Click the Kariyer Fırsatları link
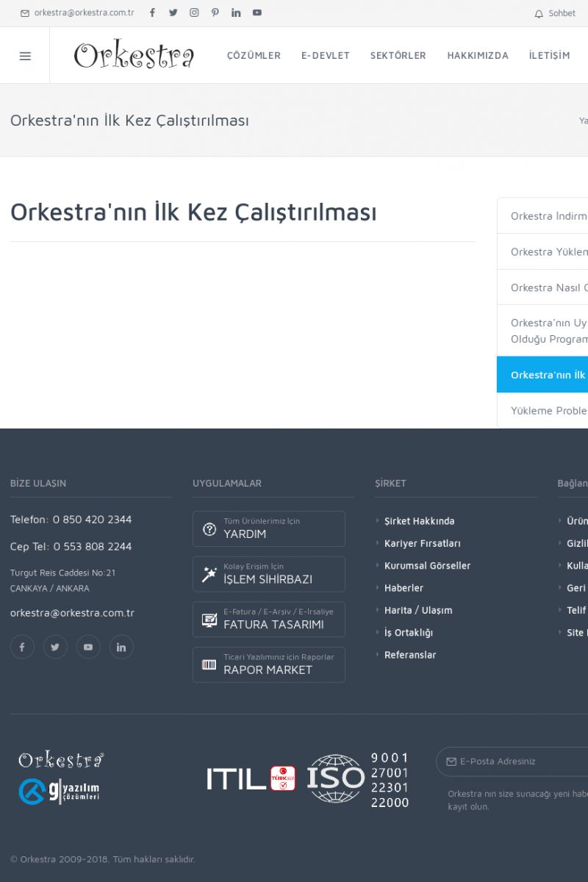 pyautogui.click(x=422, y=543)
